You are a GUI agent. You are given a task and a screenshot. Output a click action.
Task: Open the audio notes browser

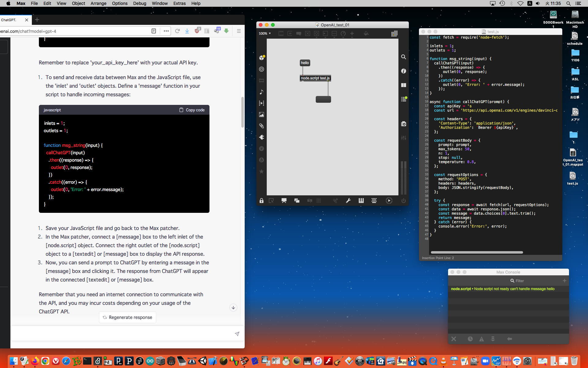coord(262,92)
